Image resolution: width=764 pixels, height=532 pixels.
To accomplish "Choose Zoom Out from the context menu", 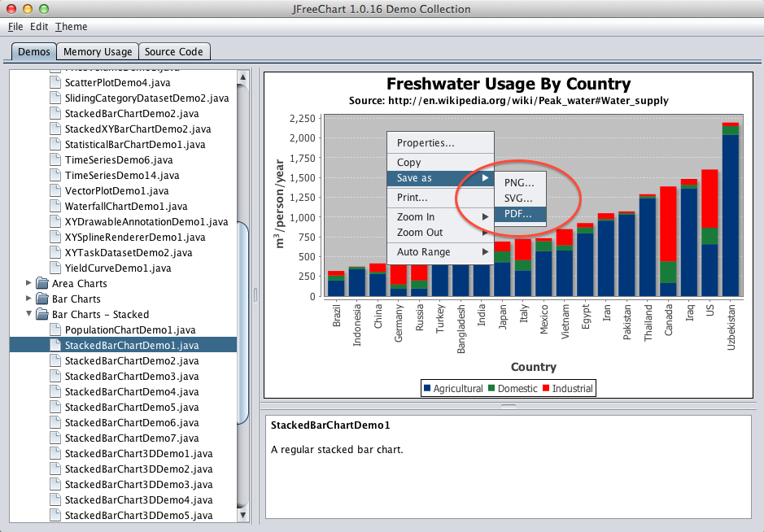I will (x=440, y=233).
